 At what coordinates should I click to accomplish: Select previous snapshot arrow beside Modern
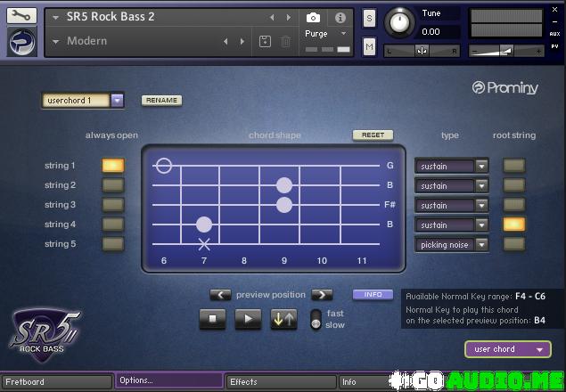click(226, 42)
